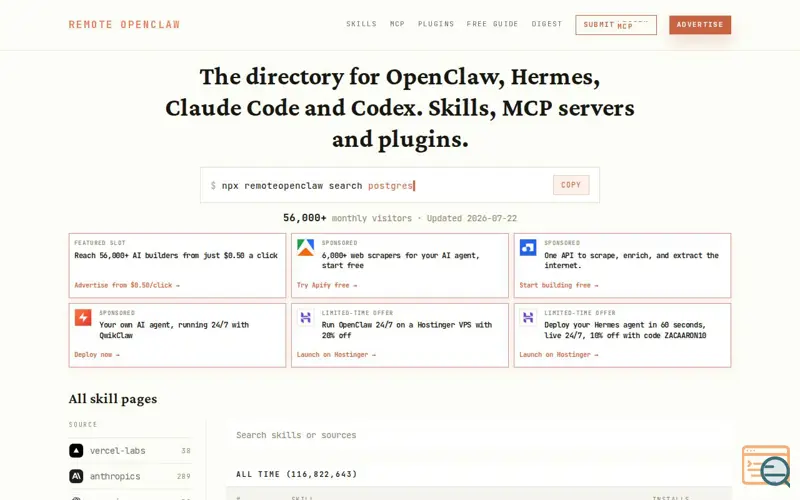Filter by anthropics source
The image size is (800, 500).
tap(130, 476)
